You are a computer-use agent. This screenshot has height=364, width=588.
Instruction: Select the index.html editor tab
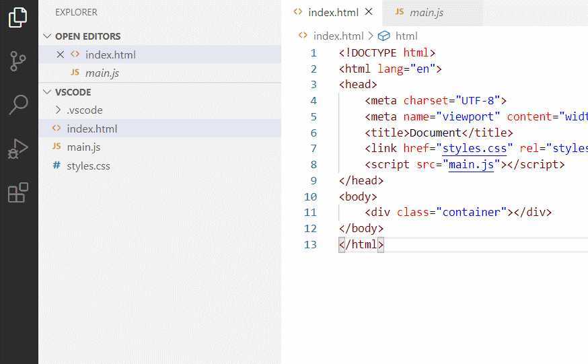click(x=333, y=12)
